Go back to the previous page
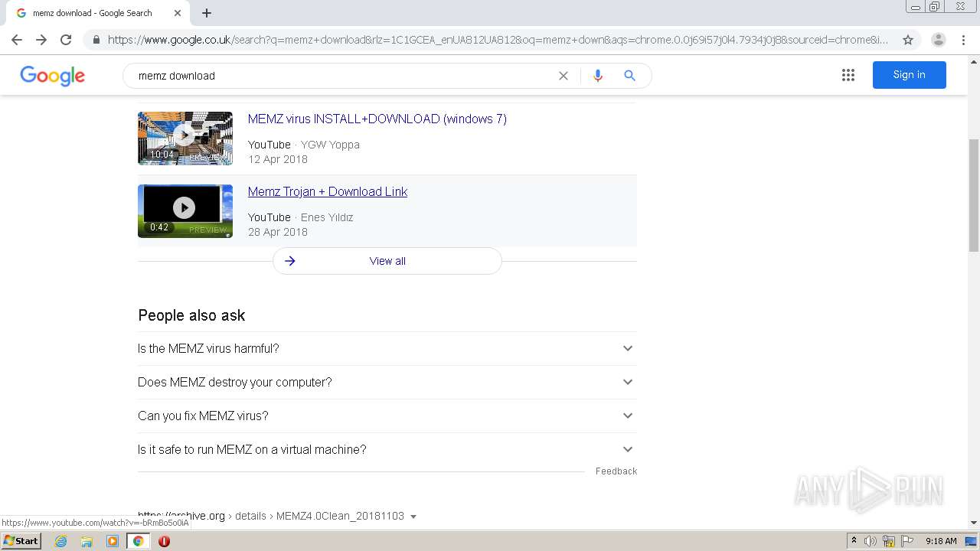 click(x=17, y=40)
